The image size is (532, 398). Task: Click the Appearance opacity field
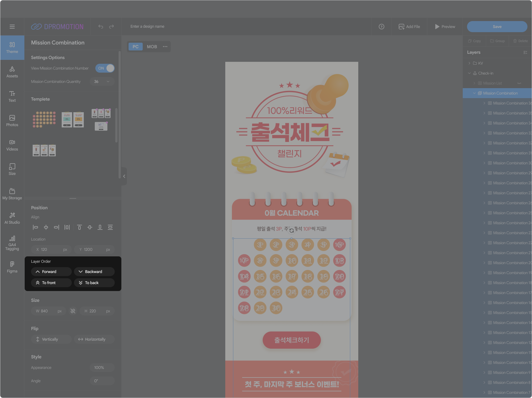(x=102, y=368)
